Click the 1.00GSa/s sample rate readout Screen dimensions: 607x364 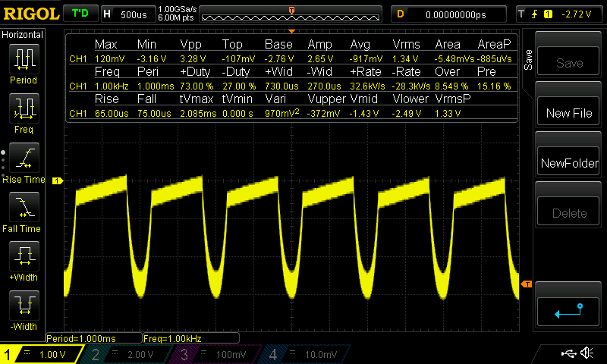(178, 9)
